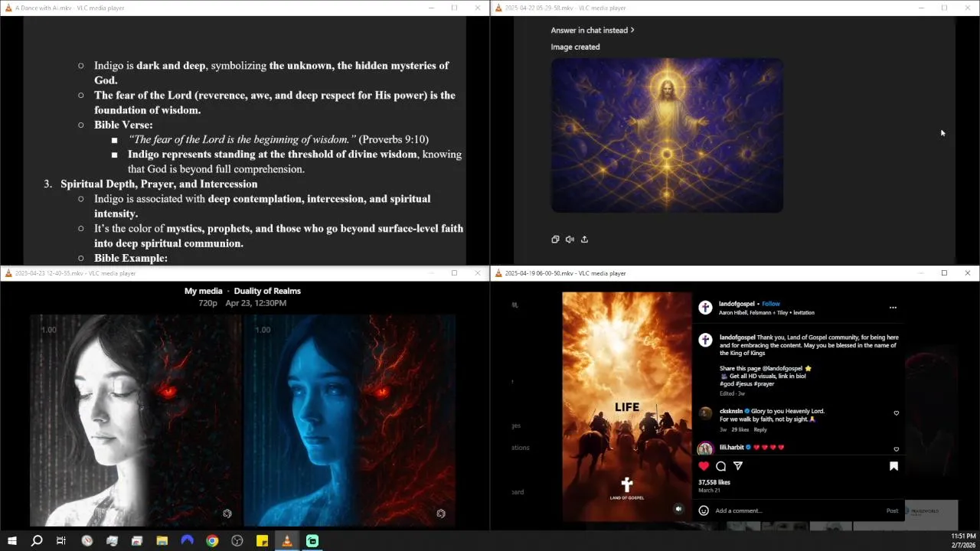Image resolution: width=980 pixels, height=551 pixels.
Task: Click the copy icon under the generated image
Action: (x=555, y=240)
